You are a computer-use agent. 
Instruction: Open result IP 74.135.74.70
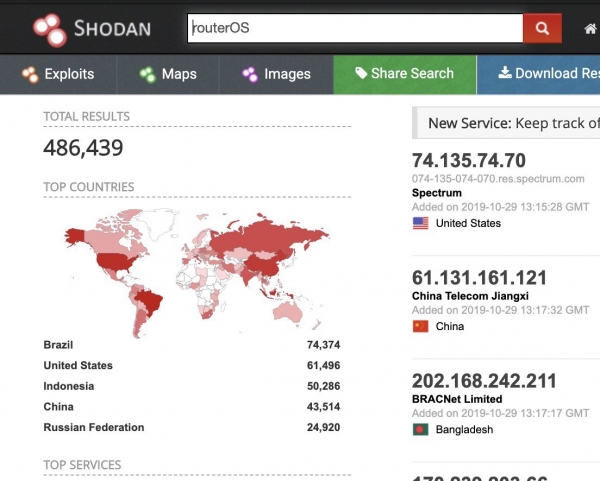468,160
